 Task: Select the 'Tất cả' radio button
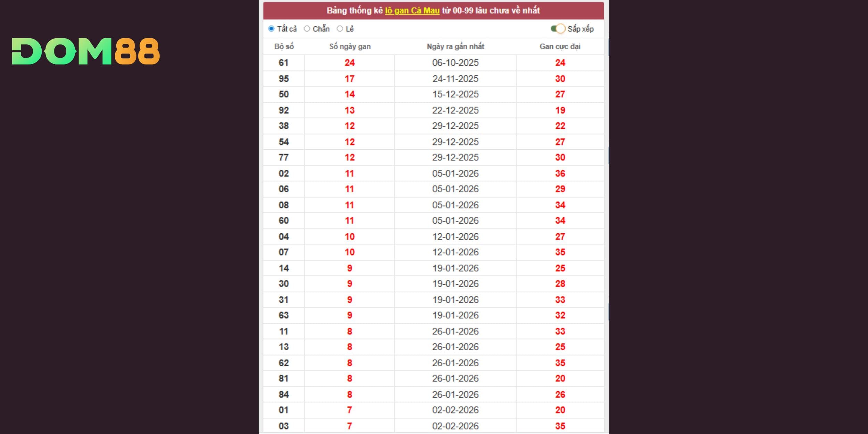pyautogui.click(x=272, y=29)
